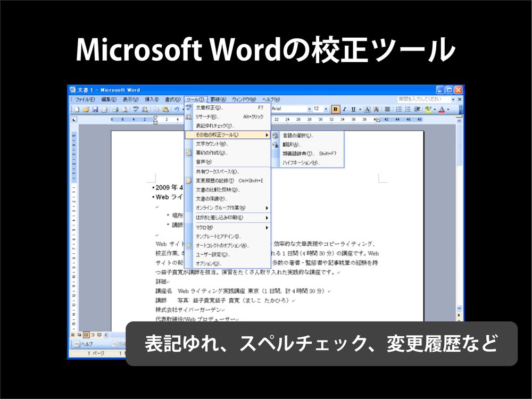Image resolution: width=532 pixels, height=399 pixels.
Task: Click the 要約の作成 menu icon
Action: [x=189, y=153]
